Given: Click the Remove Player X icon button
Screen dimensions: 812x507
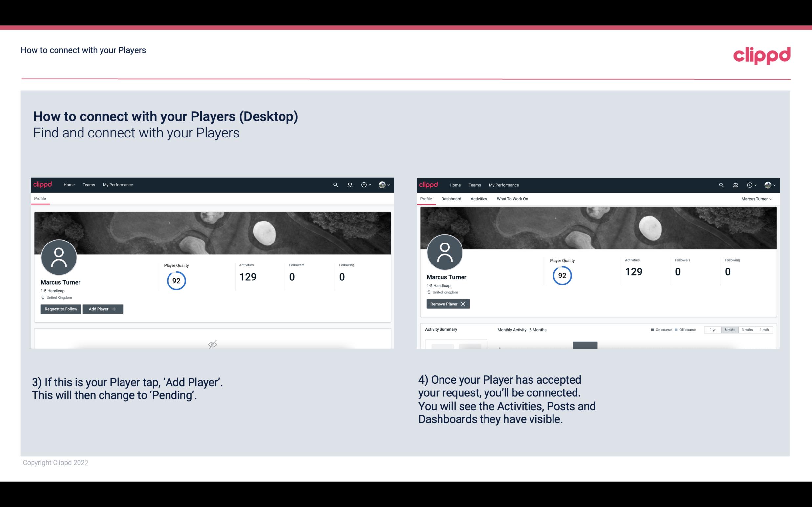Looking at the screenshot, I should click(448, 304).
